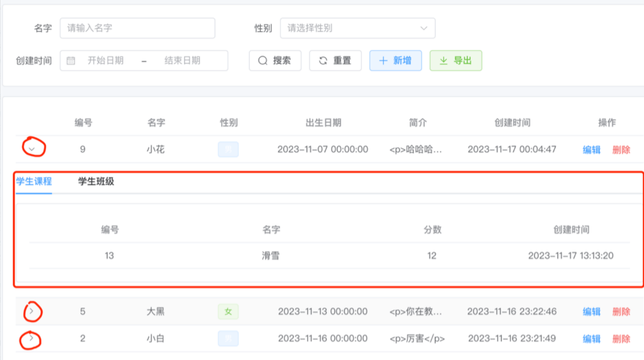Select the 学生课程 tab
This screenshot has height=360, width=644.
pos(34,181)
